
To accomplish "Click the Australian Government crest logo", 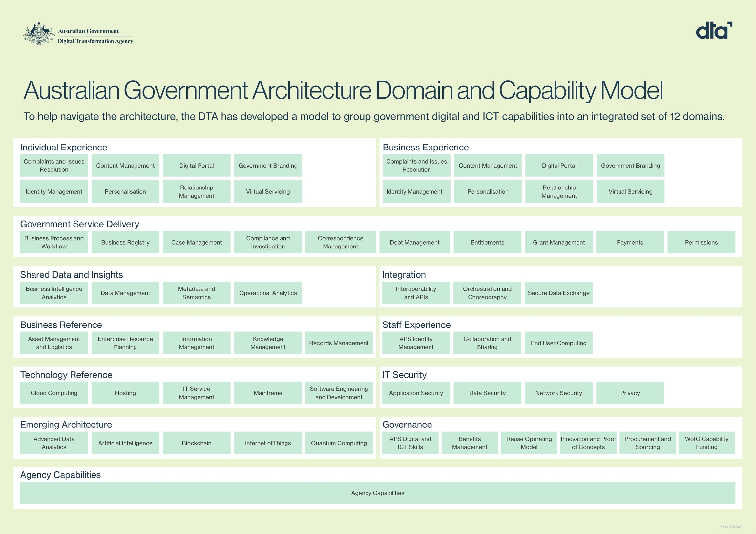I will [39, 34].
